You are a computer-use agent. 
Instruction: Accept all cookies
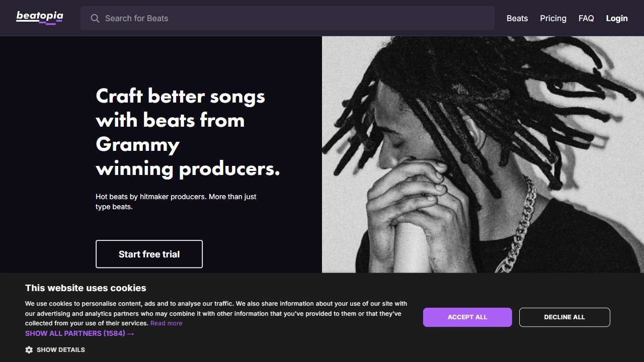(467, 317)
